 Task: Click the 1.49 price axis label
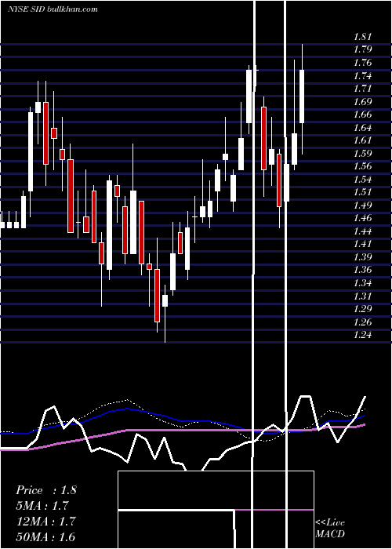(362, 205)
